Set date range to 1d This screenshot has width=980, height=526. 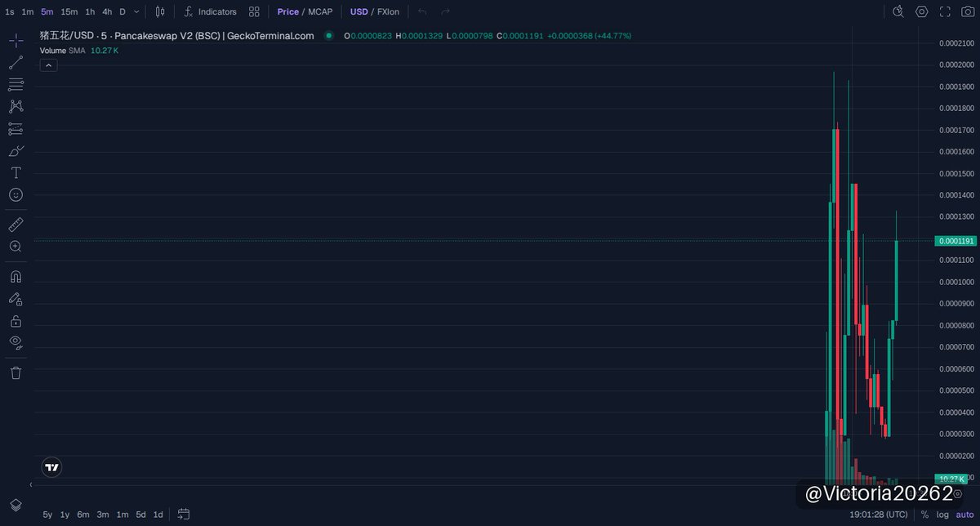(x=158, y=515)
